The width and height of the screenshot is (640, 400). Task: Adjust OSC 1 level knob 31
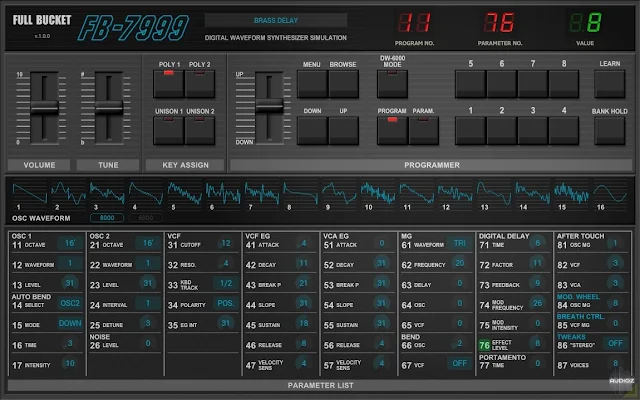pos(70,283)
